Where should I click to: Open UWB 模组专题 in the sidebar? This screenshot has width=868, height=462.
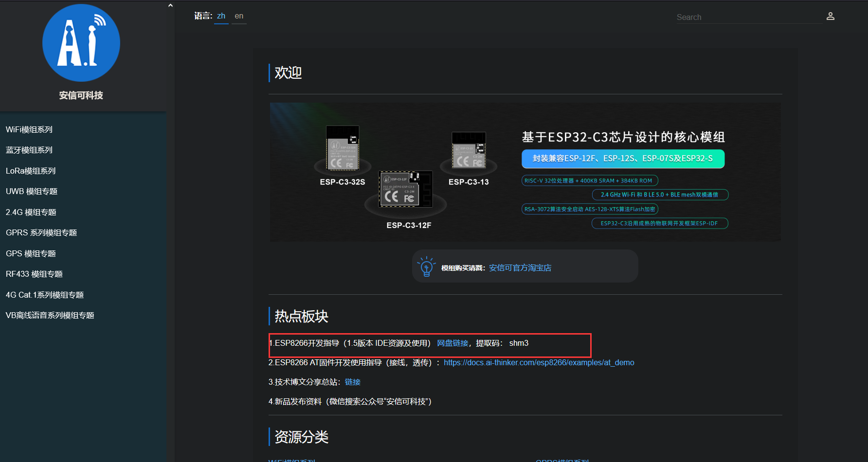click(32, 191)
